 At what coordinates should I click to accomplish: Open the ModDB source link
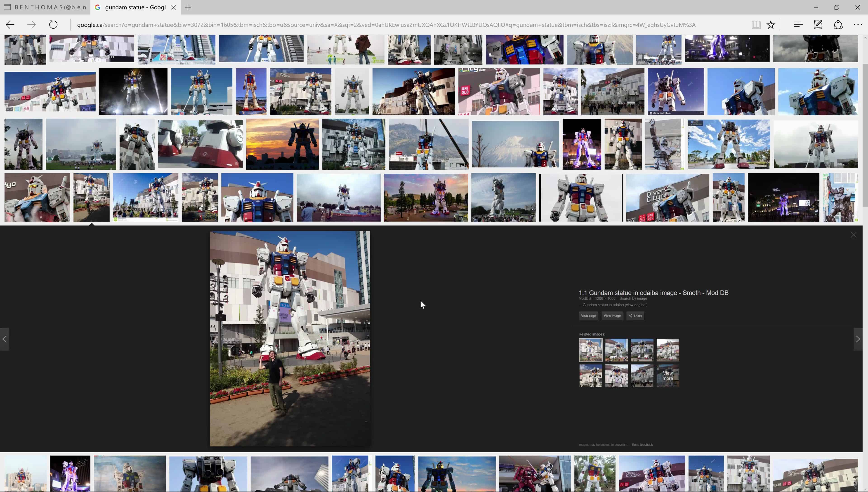tap(584, 298)
